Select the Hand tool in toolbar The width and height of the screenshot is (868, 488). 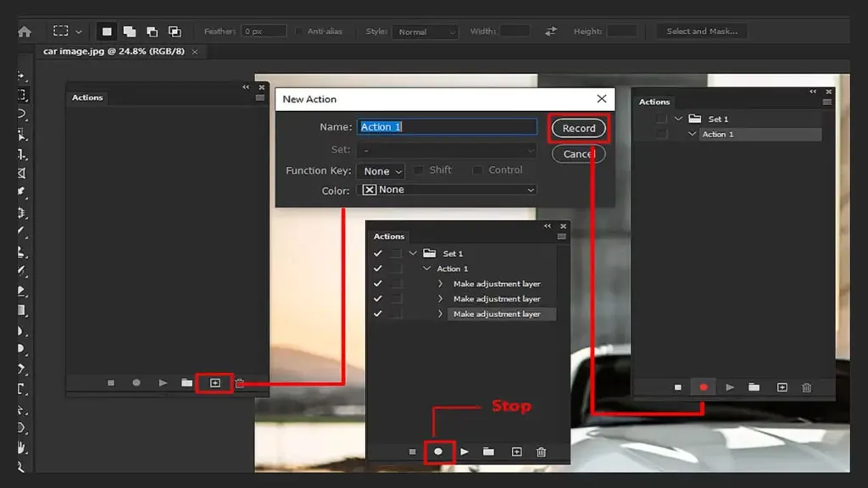23,447
